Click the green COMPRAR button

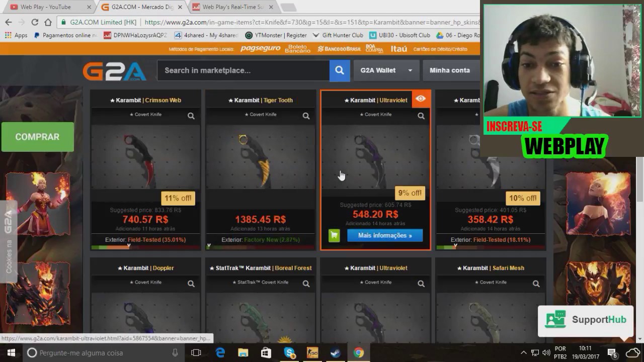[x=37, y=137]
